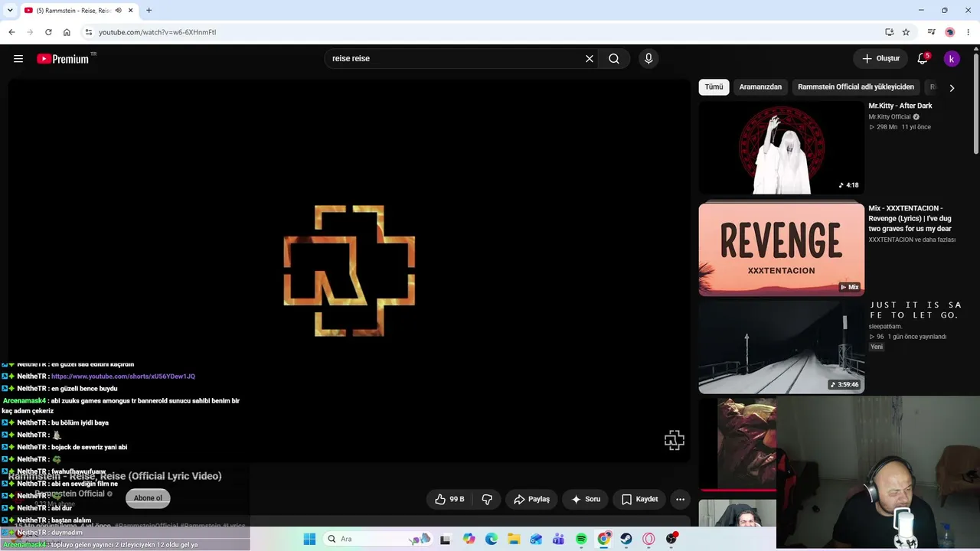The image size is (980, 551).
Task: Open Opera GX from the taskbar
Action: tap(648, 539)
